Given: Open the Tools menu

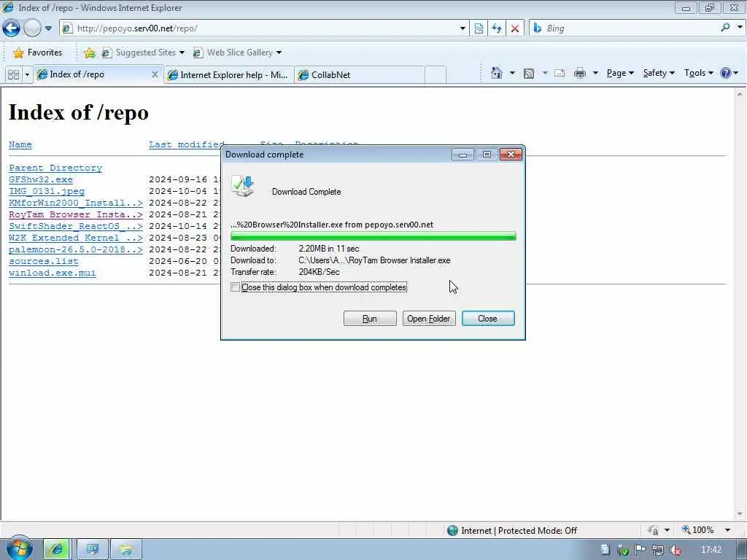Looking at the screenshot, I should click(x=699, y=74).
